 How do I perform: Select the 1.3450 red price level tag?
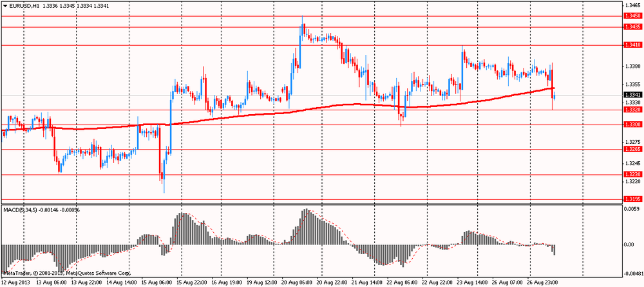[632, 15]
